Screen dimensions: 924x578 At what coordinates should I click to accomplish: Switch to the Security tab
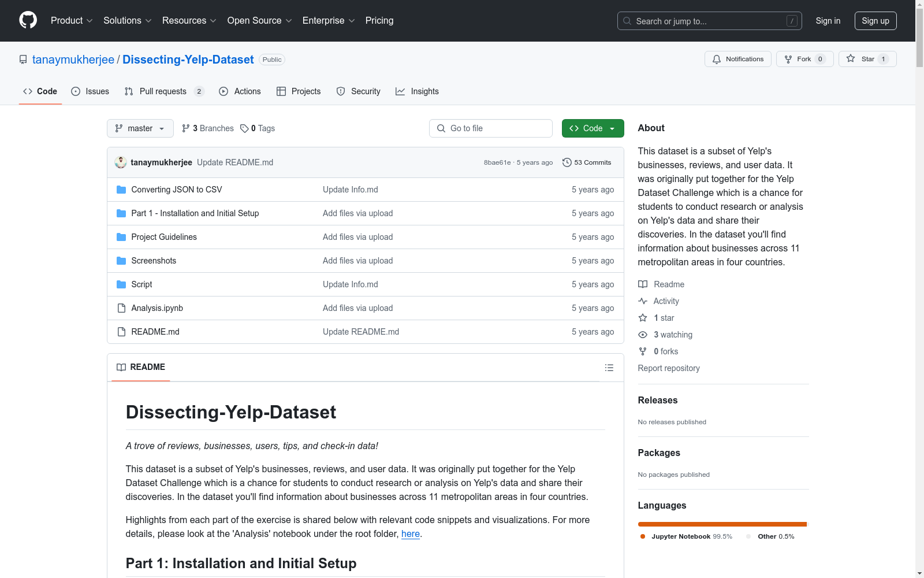(x=359, y=91)
